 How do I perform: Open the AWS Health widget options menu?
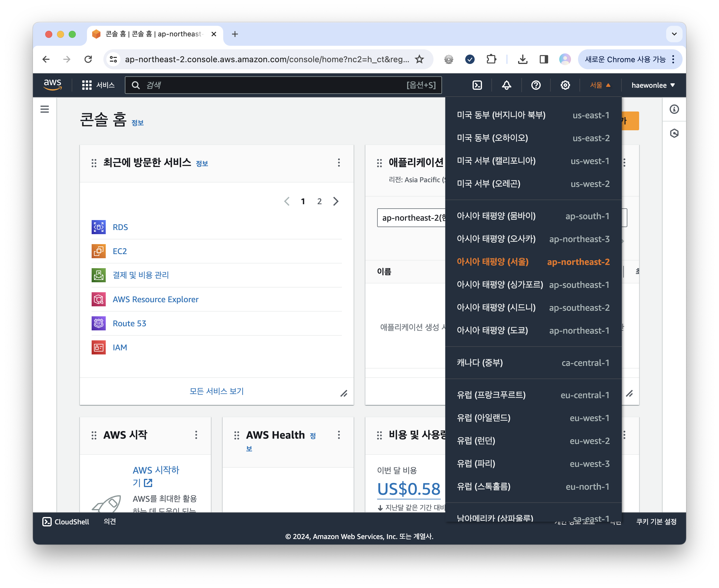pos(339,435)
